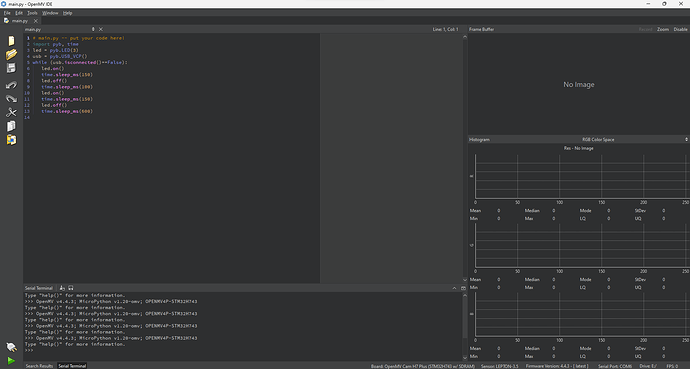Open the main.py document selector dropdown arrows
The width and height of the screenshot is (690, 369).
(93, 29)
